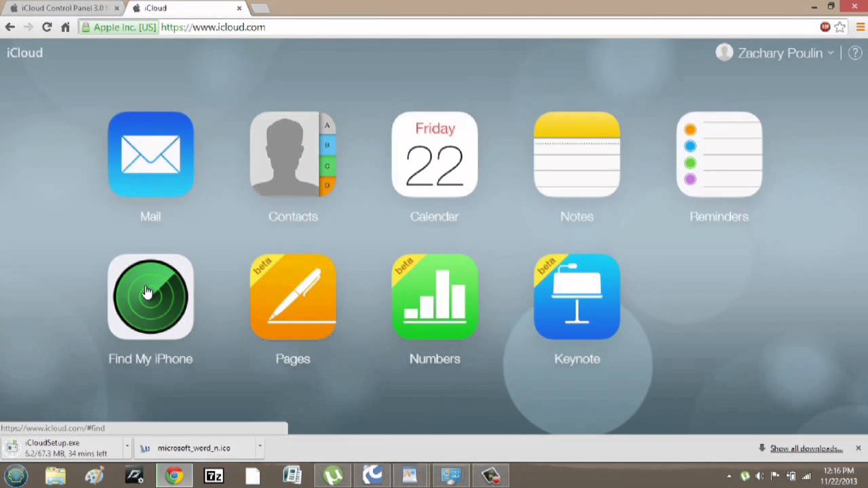View the Apple Inc. security certificate badge

click(x=119, y=27)
